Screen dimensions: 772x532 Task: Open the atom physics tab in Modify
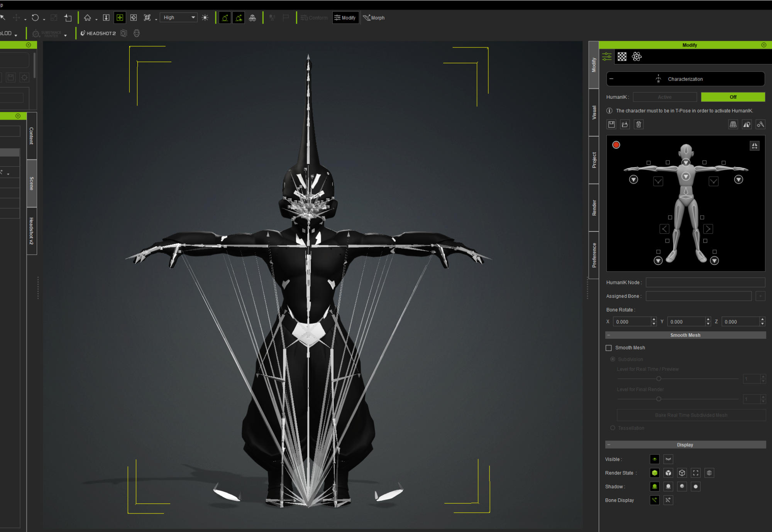637,57
